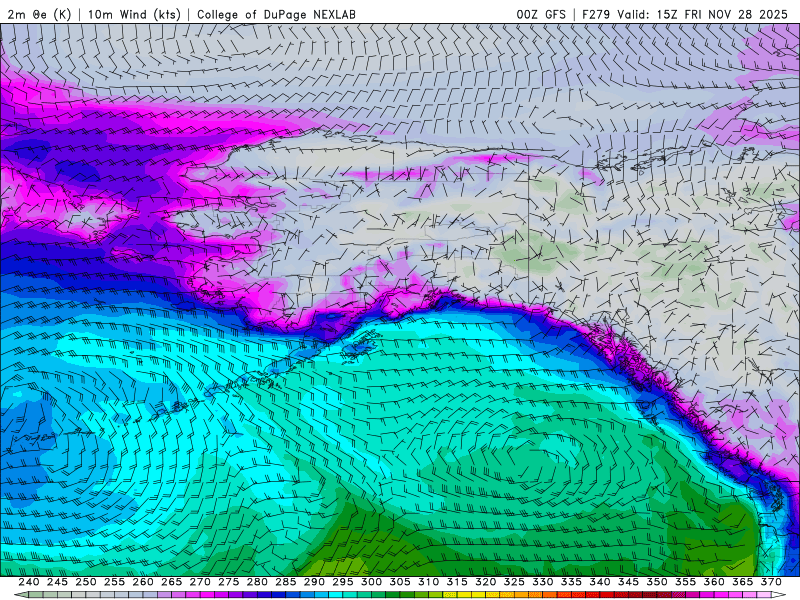
Task: Click the 305 value on the color scale
Action: coord(400,582)
